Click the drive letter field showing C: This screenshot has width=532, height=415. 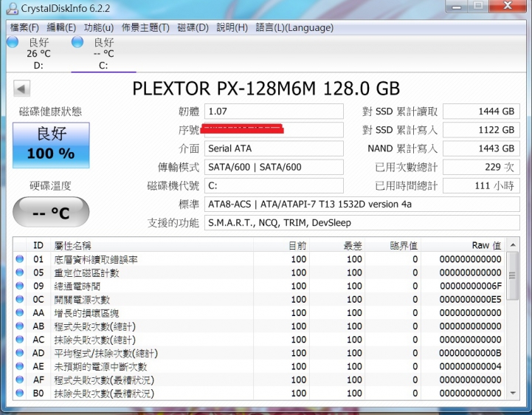coord(274,186)
